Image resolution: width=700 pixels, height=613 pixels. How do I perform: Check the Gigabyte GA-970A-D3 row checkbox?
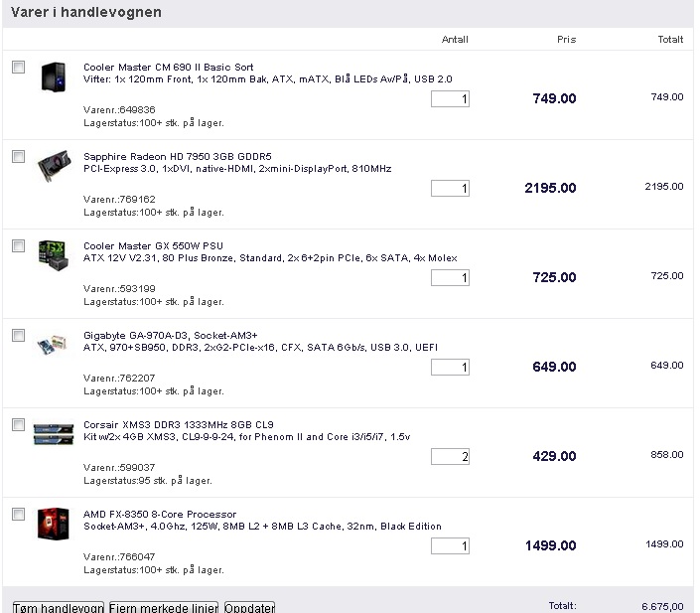[x=18, y=335]
